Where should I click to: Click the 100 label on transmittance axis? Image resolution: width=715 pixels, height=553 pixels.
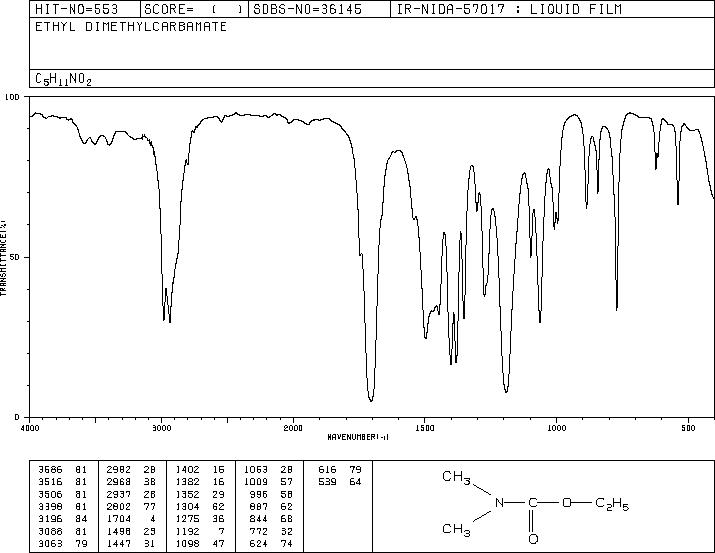(x=12, y=97)
